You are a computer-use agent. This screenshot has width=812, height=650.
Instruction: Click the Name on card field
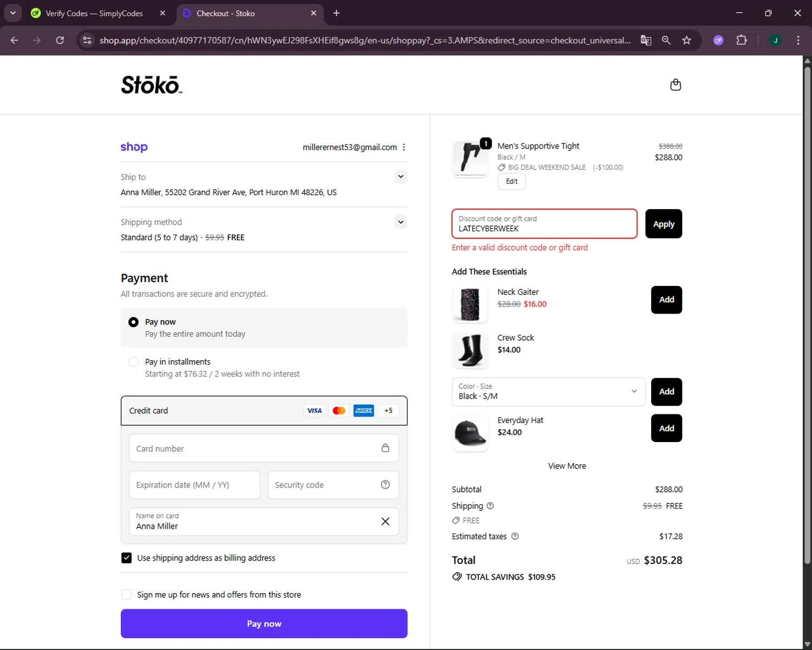point(264,522)
